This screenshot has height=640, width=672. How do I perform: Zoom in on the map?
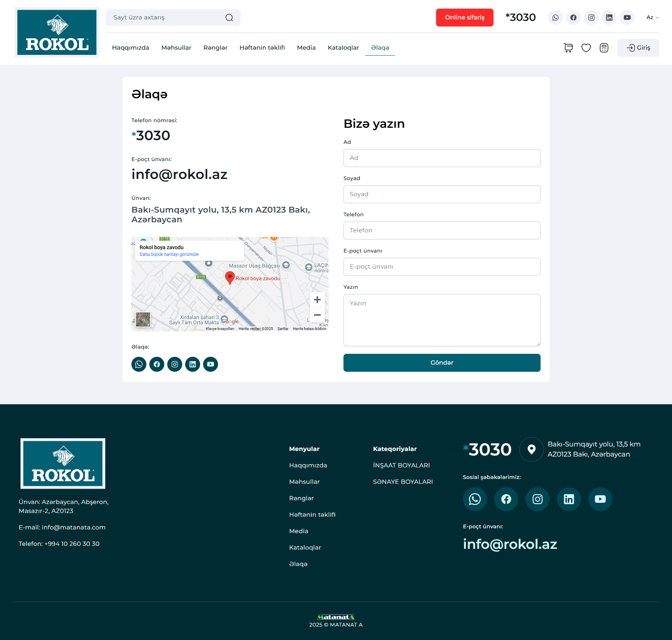pos(317,300)
